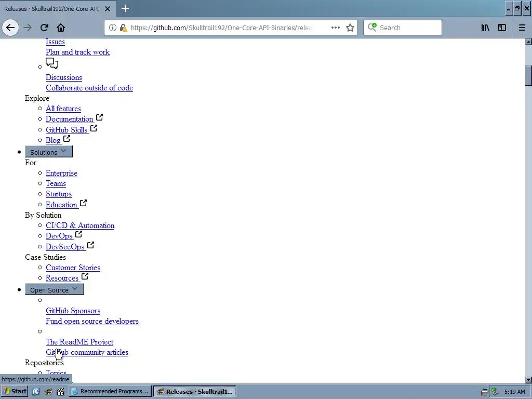Open the Library icon in toolbar
The width and height of the screenshot is (532, 399).
coord(485,28)
